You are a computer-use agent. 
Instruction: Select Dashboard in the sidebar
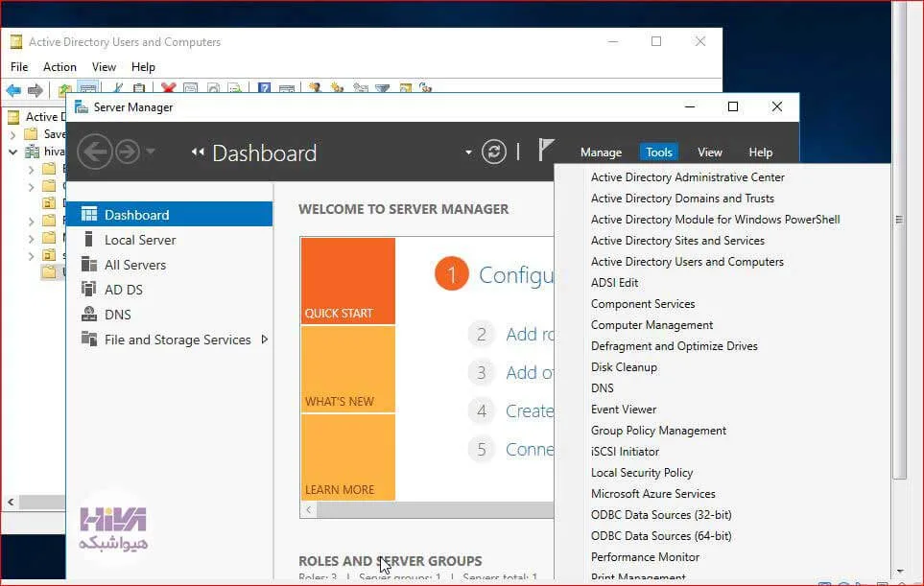(x=169, y=215)
